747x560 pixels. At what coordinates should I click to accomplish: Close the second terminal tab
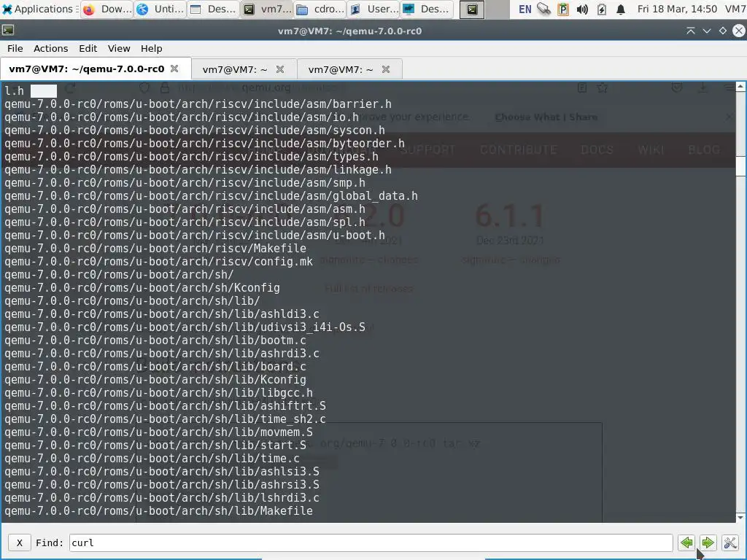tap(280, 69)
